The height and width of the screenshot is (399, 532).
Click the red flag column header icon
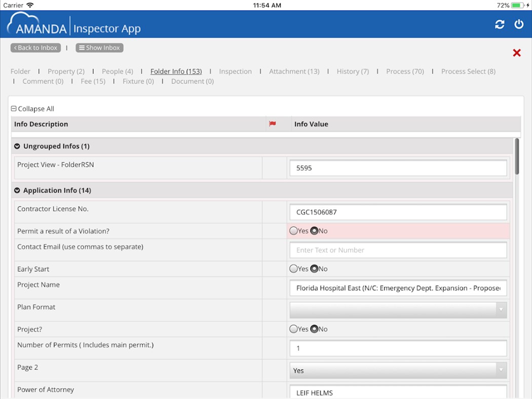pos(273,124)
